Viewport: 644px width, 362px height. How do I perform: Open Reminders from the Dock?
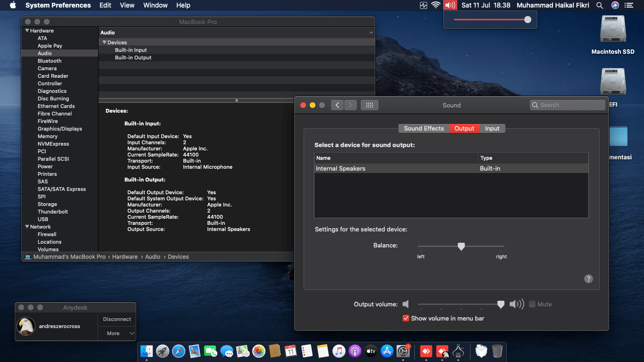tap(307, 351)
